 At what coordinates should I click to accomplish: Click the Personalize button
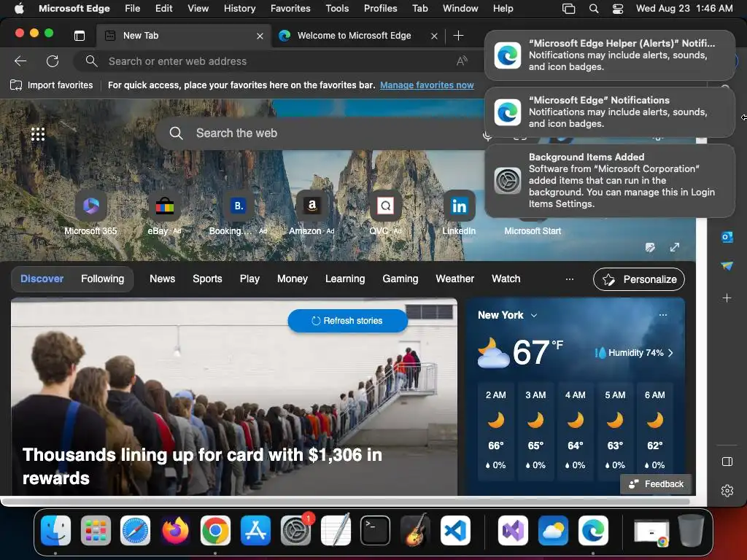[x=639, y=279]
